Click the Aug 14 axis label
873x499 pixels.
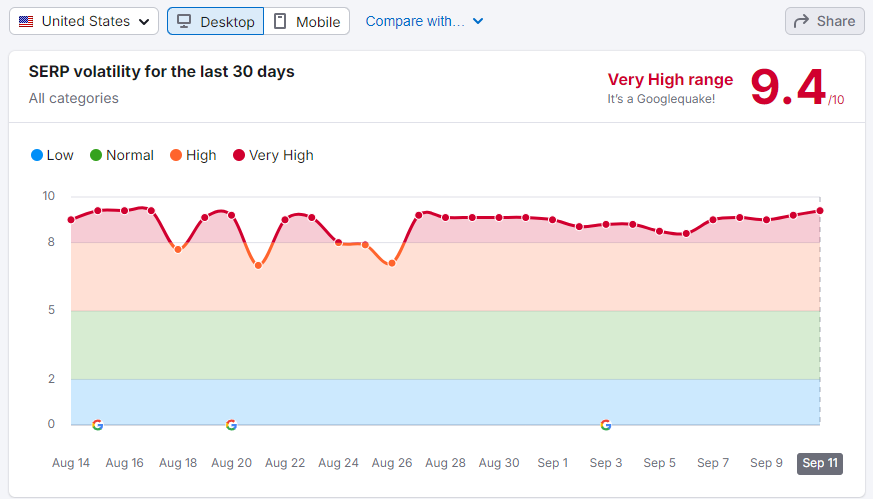[71, 463]
